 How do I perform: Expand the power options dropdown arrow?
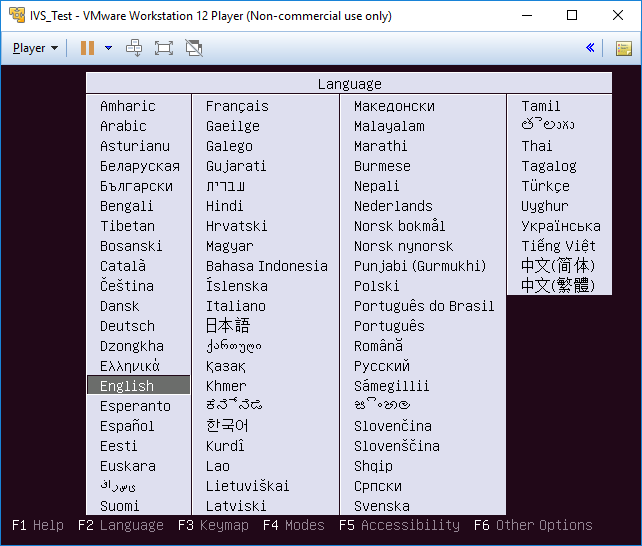pos(109,48)
